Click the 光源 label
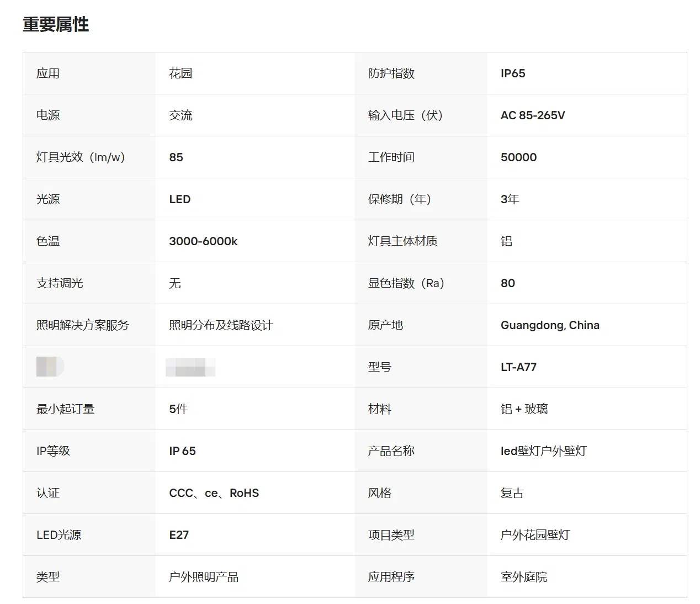The width and height of the screenshot is (700, 604). (48, 199)
